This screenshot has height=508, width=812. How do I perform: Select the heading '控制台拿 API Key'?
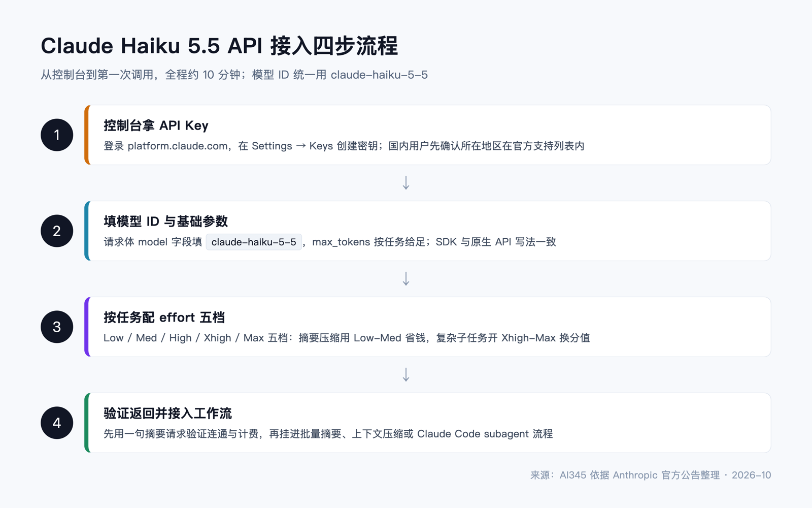click(156, 125)
